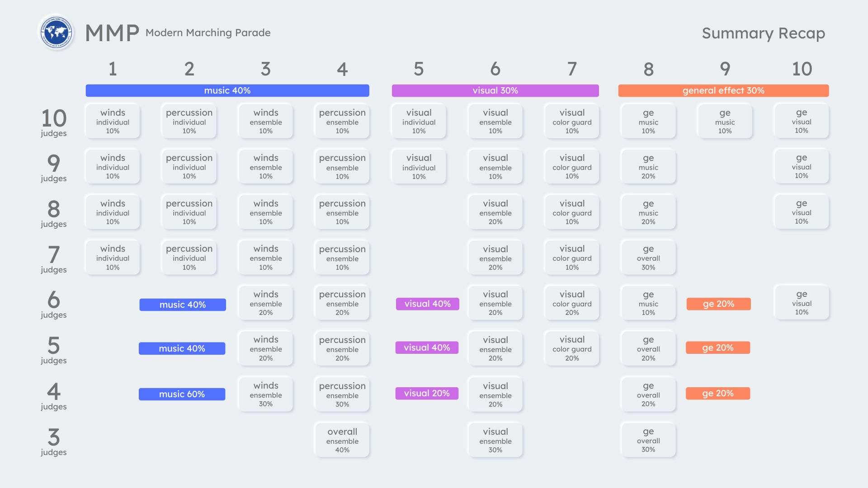
Task: Click ge overall 30% card in 7 judges row
Action: [x=648, y=258]
